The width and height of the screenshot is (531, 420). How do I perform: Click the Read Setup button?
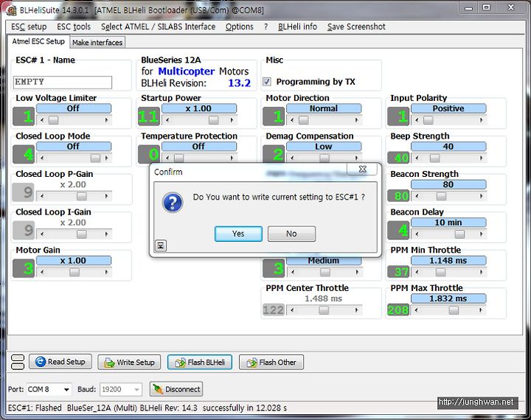point(60,362)
